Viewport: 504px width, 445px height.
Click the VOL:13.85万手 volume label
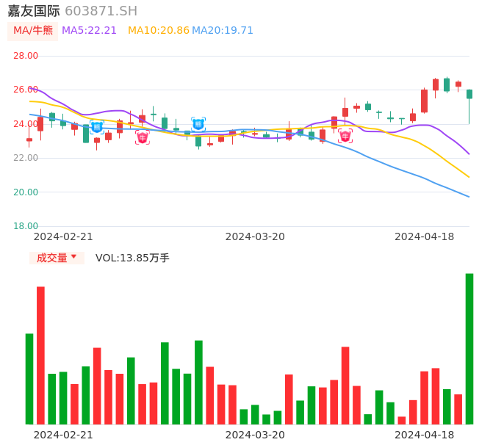click(132, 258)
